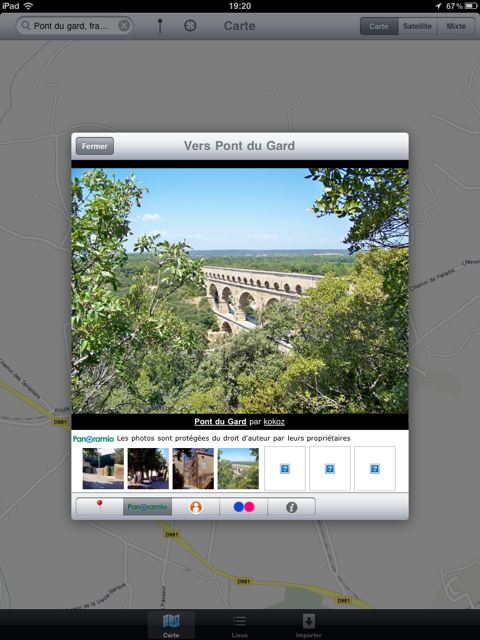This screenshot has width=480, height=640.
Task: Open the kokoz author link
Action: [274, 422]
